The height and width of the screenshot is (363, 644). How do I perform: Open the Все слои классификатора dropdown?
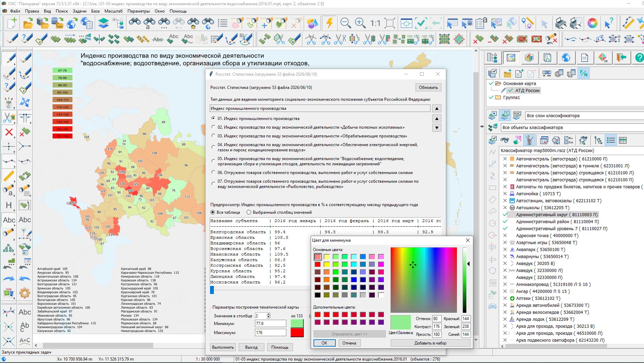(x=584, y=116)
